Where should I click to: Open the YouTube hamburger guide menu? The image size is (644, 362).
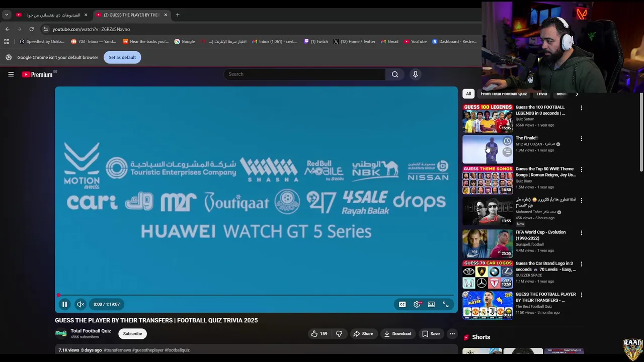point(11,74)
